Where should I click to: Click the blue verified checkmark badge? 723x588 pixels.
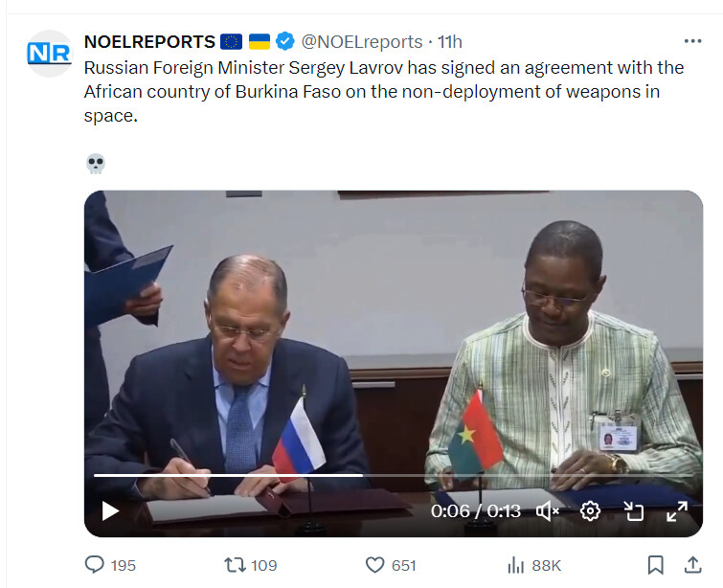point(285,42)
